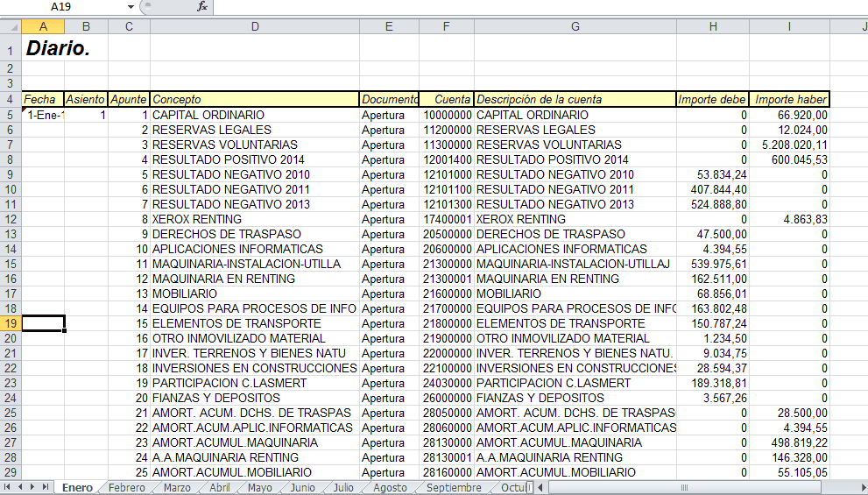
Task: Select row 1 header
Action: tap(11, 49)
